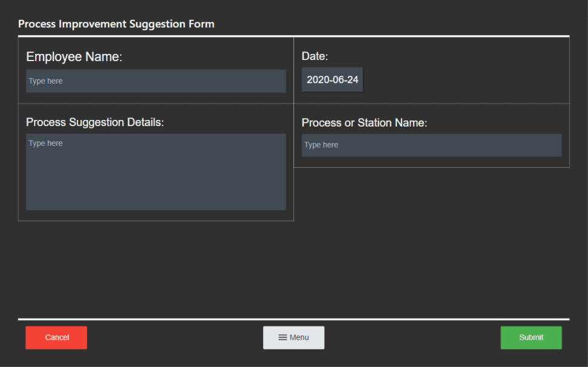The height and width of the screenshot is (367, 588).
Task: Click the Process or Station Name field
Action: [432, 145]
